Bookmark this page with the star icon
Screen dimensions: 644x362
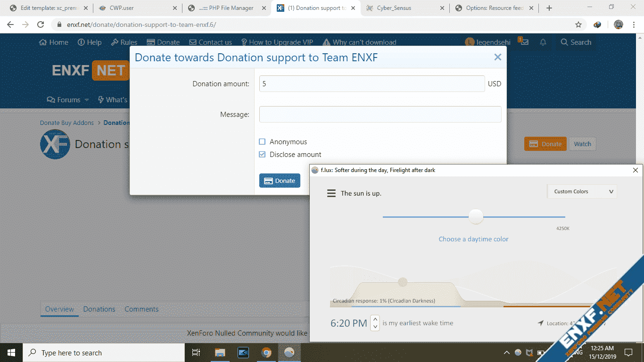[578, 25]
